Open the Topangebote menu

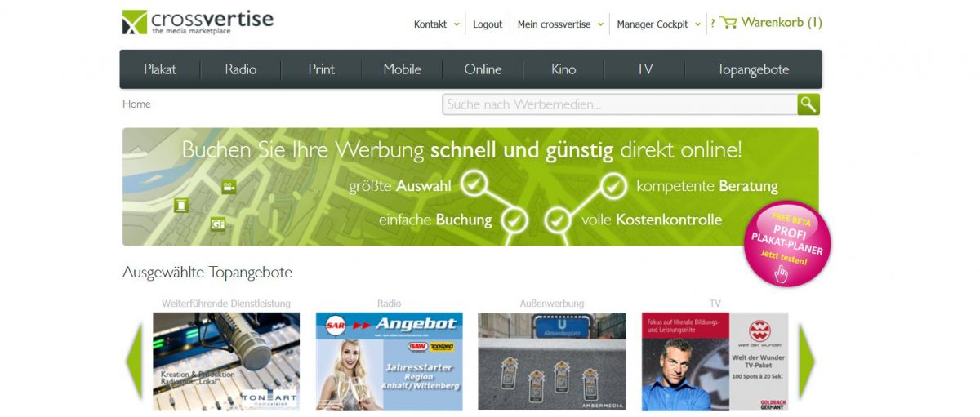[x=753, y=69]
